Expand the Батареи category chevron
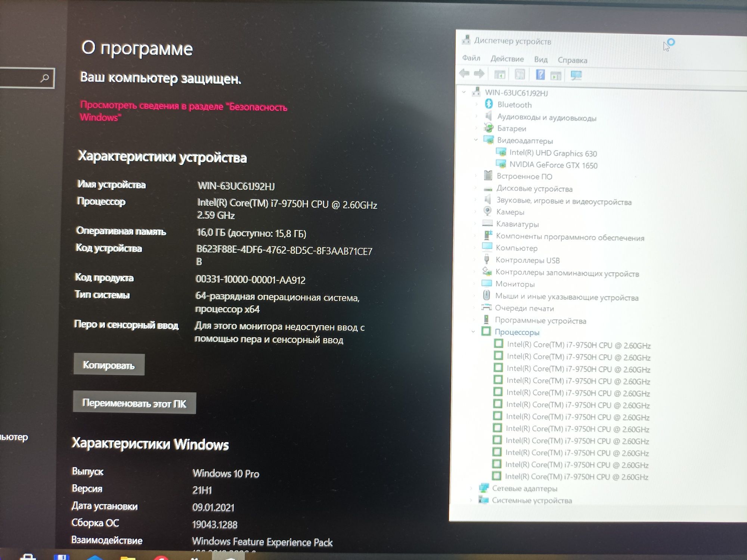Image resolution: width=747 pixels, height=560 pixels. [x=476, y=128]
